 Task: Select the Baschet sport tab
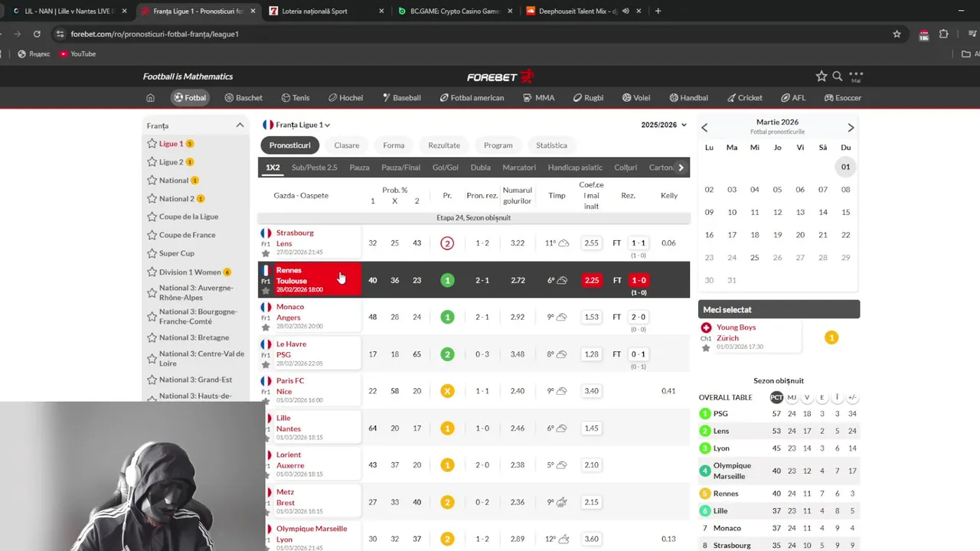[243, 98]
